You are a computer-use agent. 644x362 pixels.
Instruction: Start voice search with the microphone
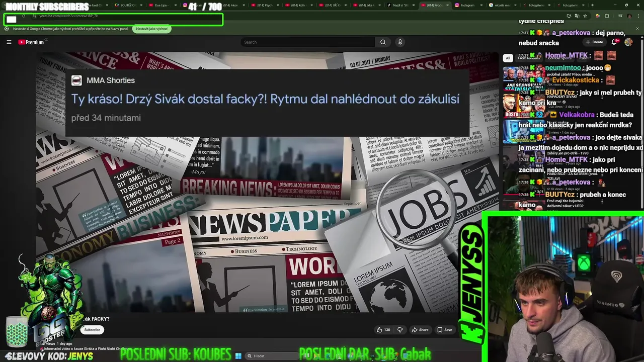400,42
